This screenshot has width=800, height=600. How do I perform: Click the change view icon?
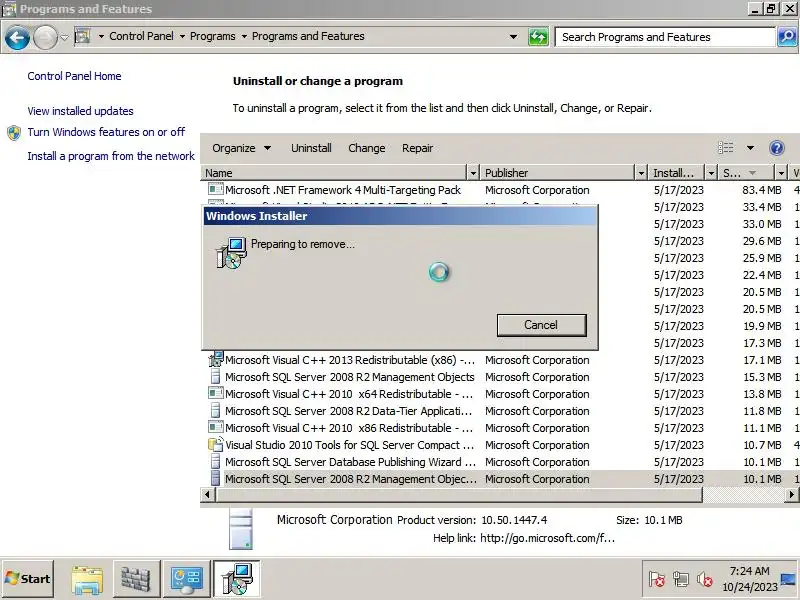(726, 148)
